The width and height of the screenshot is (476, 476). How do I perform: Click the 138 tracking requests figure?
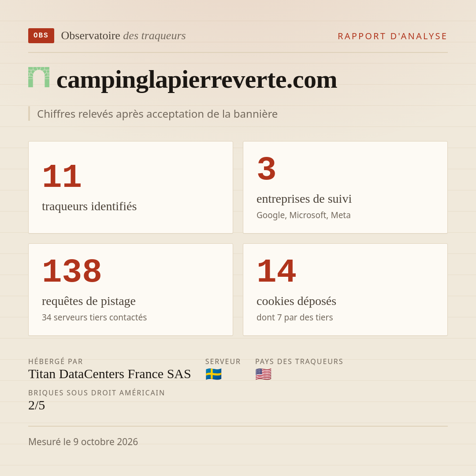[x=72, y=271]
